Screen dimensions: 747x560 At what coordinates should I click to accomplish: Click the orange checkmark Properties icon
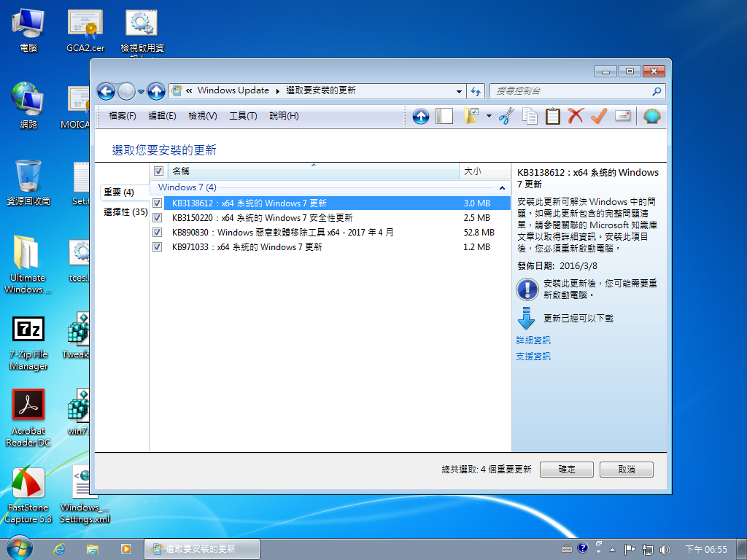click(x=599, y=116)
